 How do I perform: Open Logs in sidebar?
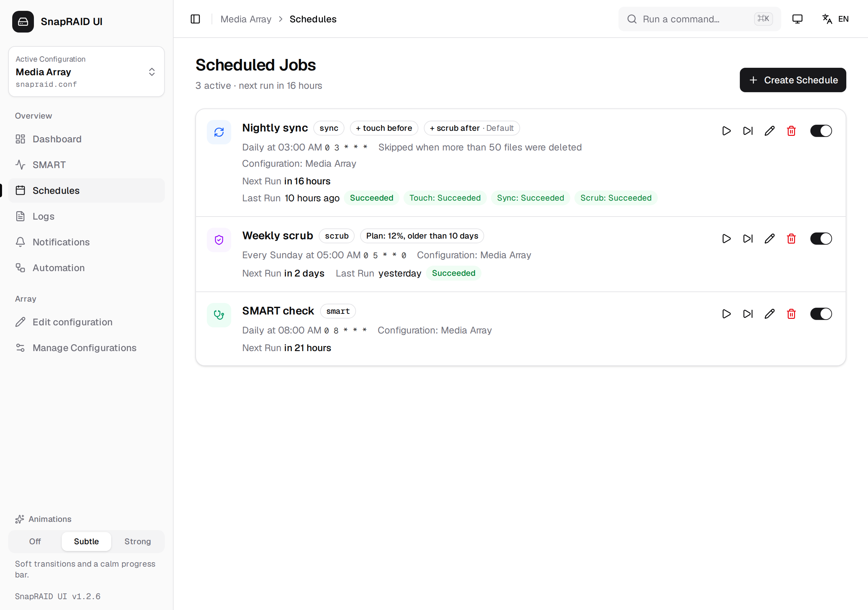click(86, 216)
